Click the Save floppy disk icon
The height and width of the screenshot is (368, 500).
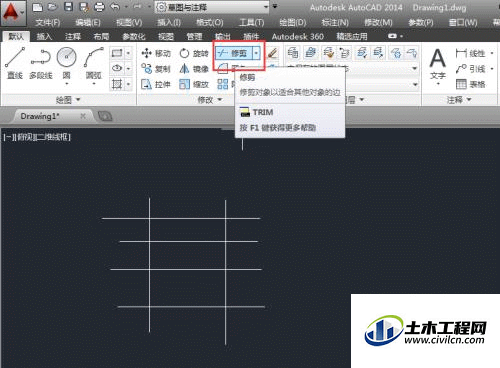pos(68,7)
